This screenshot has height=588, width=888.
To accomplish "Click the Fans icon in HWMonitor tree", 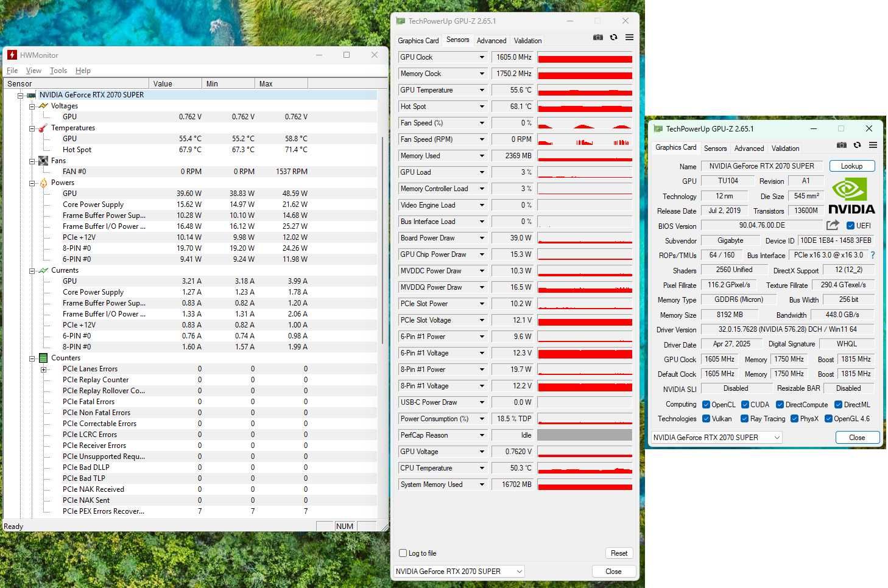I will (x=43, y=161).
